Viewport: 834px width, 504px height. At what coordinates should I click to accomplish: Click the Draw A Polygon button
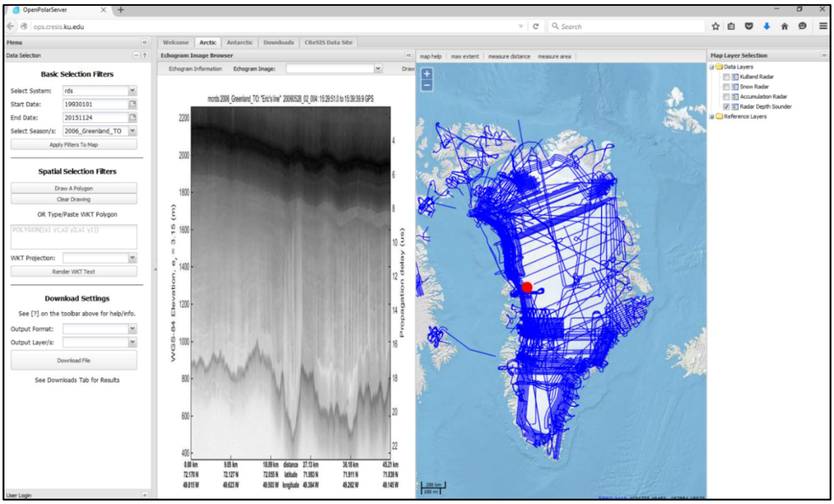pyautogui.click(x=74, y=188)
